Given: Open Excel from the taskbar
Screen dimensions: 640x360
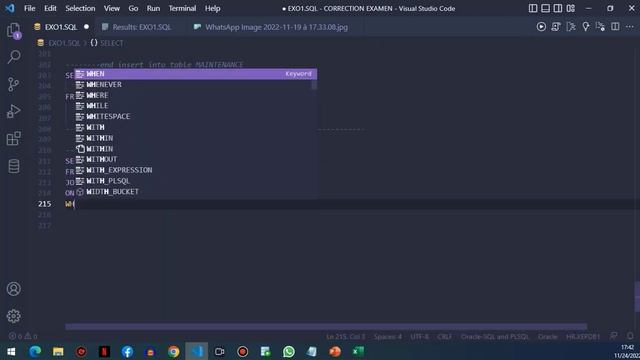Looking at the screenshot, I should click(358, 351).
